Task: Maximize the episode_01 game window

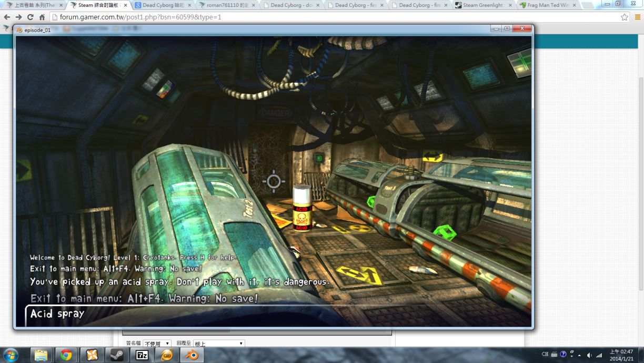Action: [506, 28]
